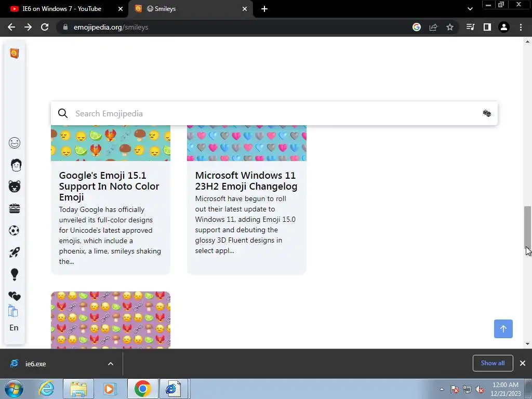Switch to Chrome in the taskbar
The height and width of the screenshot is (399, 532).
click(x=142, y=389)
